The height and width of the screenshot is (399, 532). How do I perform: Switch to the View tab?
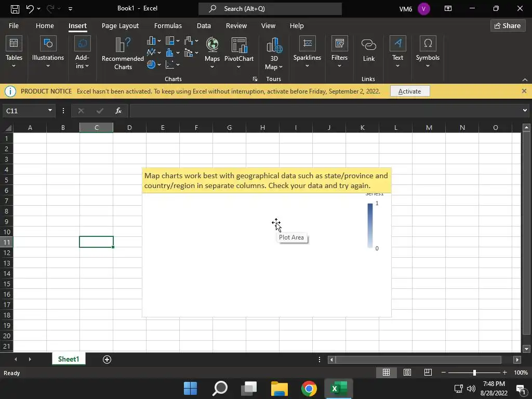click(x=268, y=26)
